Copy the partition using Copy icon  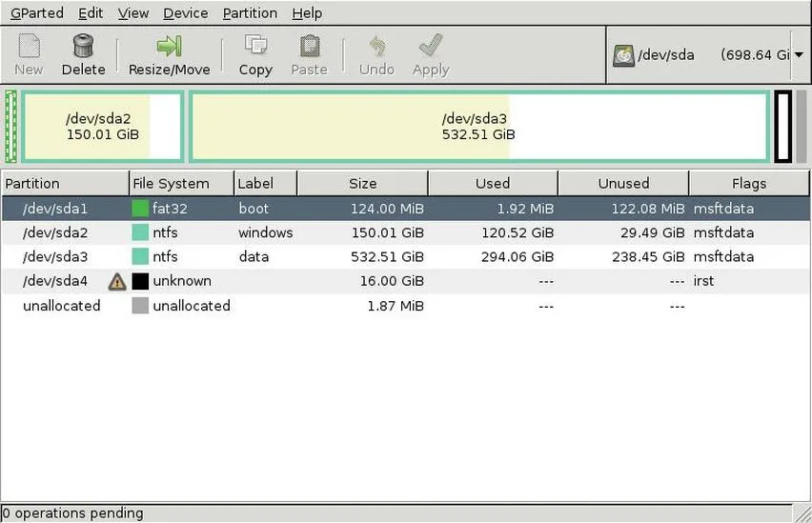click(x=255, y=46)
